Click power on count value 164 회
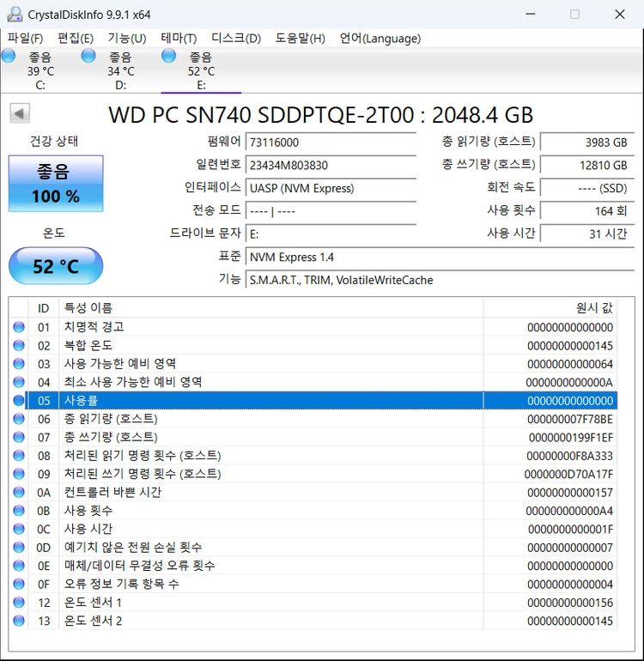 click(587, 211)
